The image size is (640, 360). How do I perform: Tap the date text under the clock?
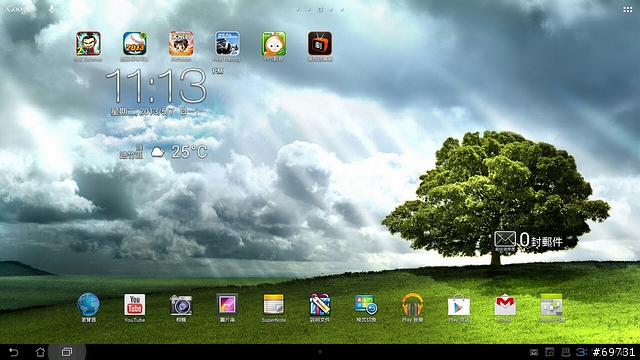click(142, 111)
